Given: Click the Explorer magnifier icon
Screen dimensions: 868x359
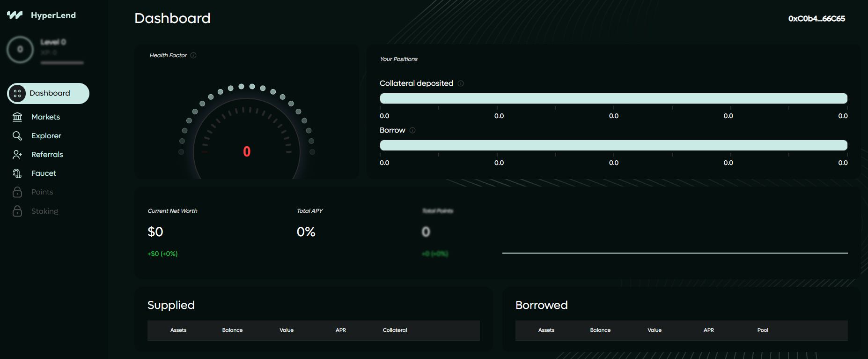Looking at the screenshot, I should point(17,135).
